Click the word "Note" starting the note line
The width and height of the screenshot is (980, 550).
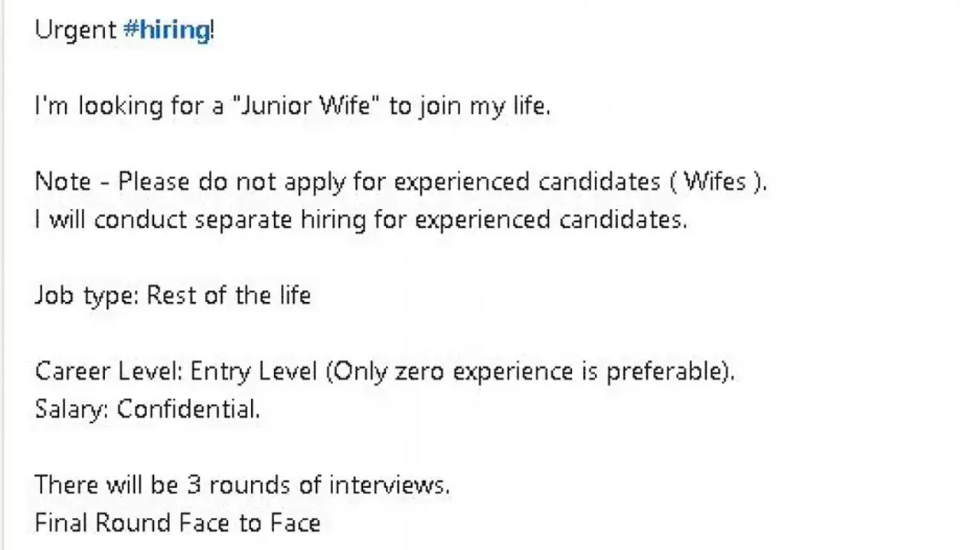pyautogui.click(x=63, y=181)
